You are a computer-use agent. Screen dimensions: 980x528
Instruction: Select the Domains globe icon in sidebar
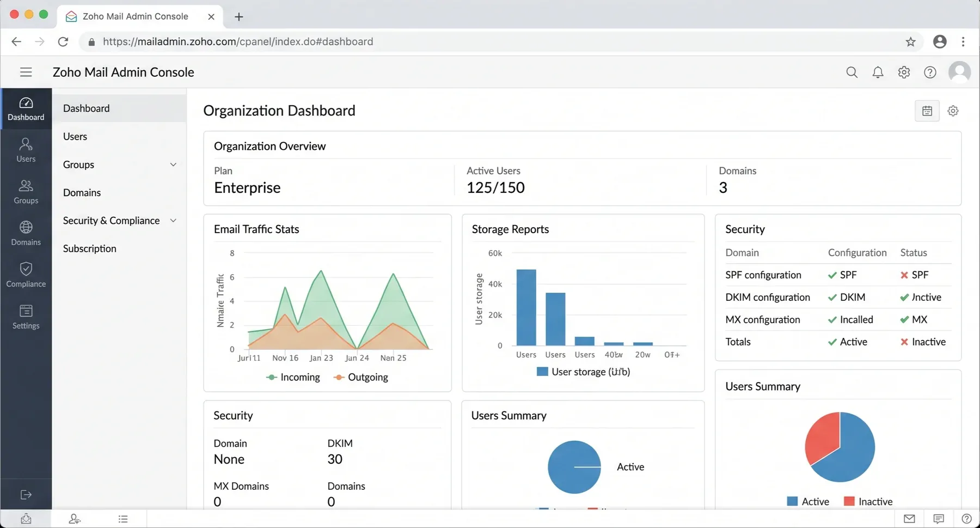[26, 233]
